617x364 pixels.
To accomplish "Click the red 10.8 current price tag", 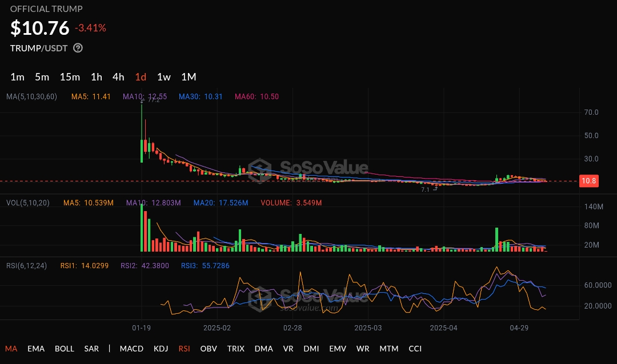I will (x=588, y=181).
